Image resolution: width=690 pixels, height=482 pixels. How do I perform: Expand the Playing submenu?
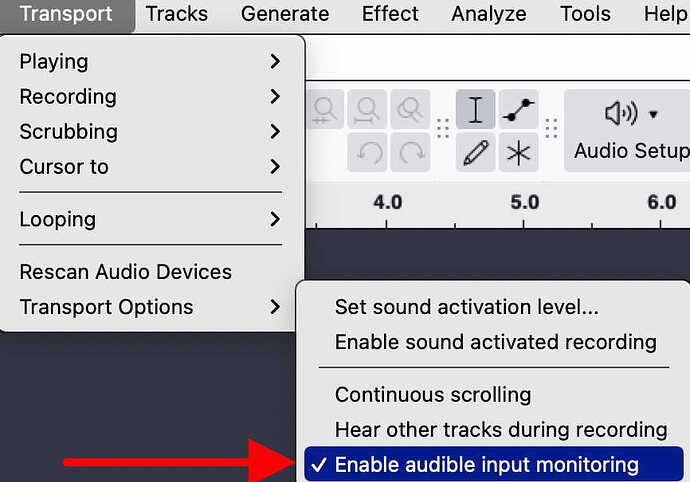[150, 61]
